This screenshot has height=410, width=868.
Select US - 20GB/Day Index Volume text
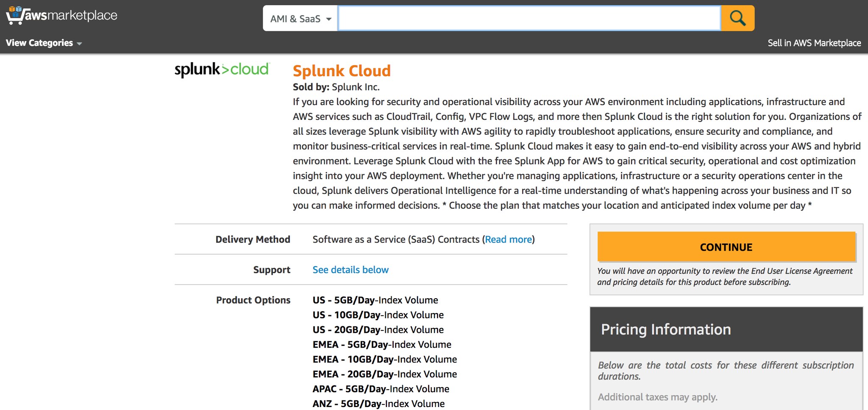378,330
